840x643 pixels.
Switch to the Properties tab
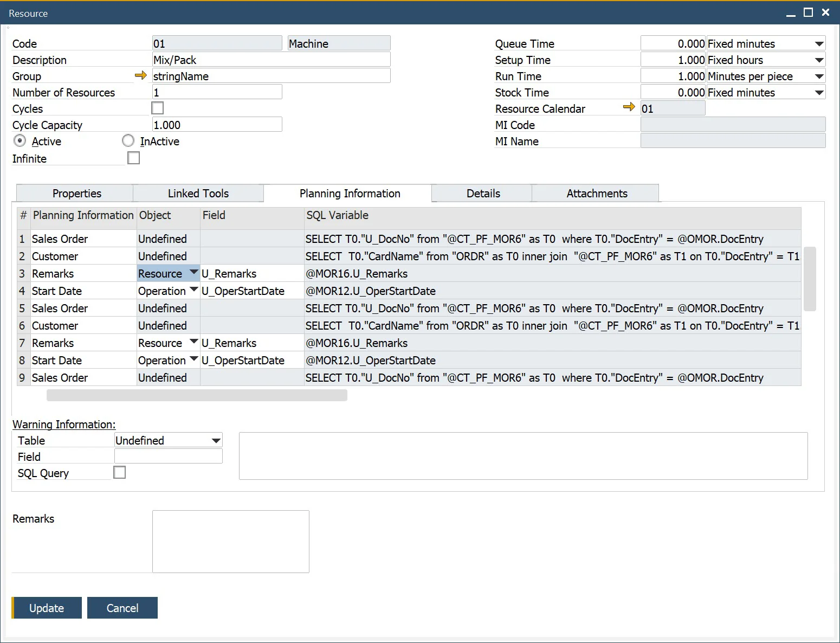[x=76, y=193]
